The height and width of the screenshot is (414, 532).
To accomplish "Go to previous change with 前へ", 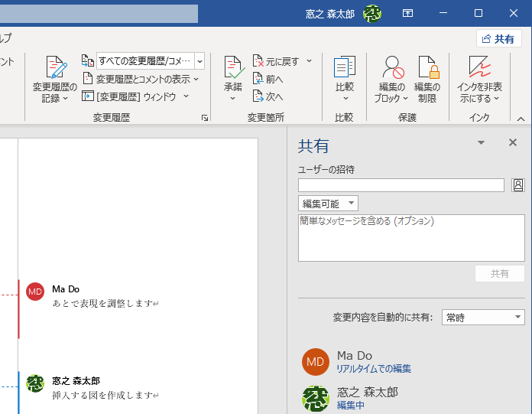I will pos(268,79).
